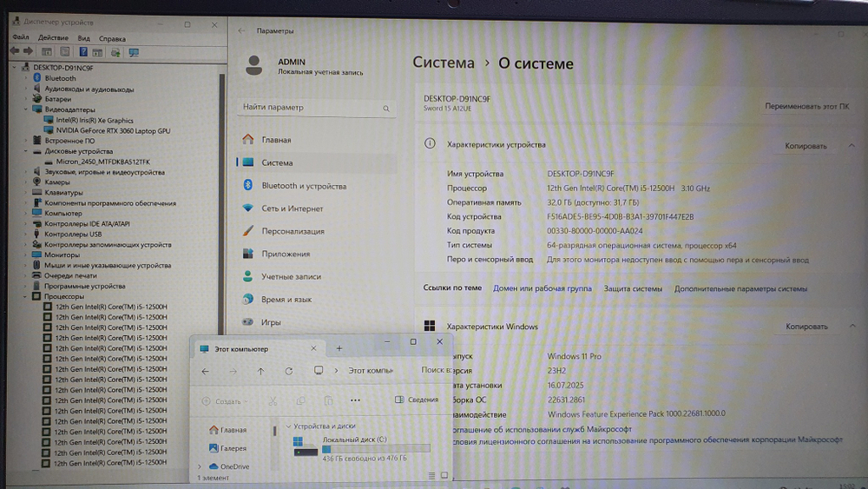Screen dimensions: 868x489
Task: Open the three-dots More options in Explorer
Action: [x=355, y=400]
